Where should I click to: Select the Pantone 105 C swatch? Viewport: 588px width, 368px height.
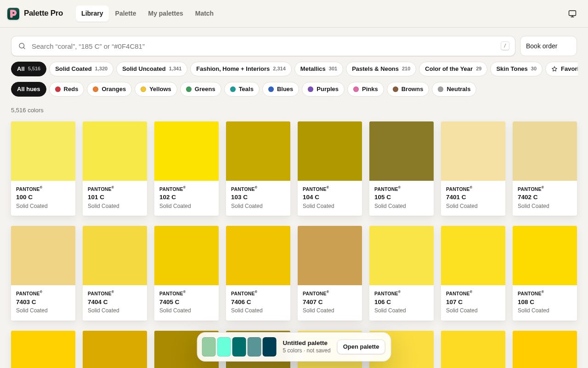[x=401, y=168]
